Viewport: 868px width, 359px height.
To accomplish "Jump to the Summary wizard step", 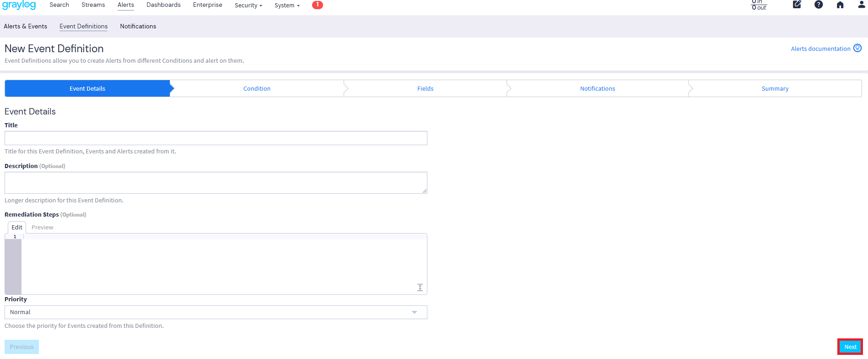I will coord(775,89).
